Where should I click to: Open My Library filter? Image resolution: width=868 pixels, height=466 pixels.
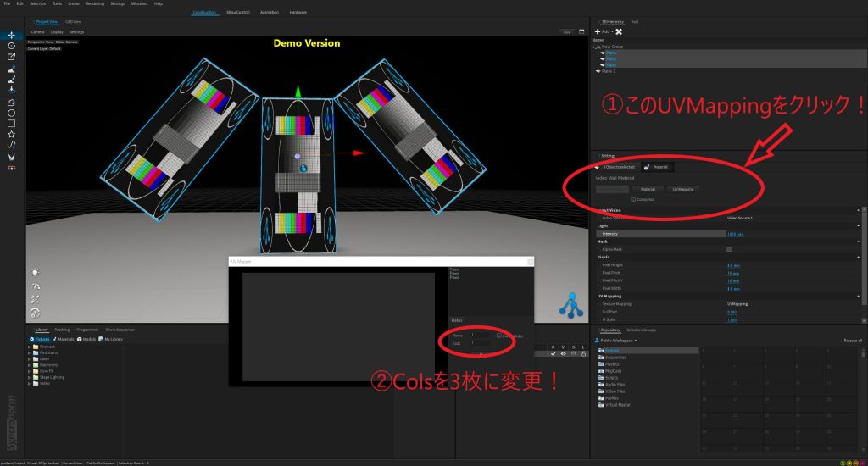(111, 339)
